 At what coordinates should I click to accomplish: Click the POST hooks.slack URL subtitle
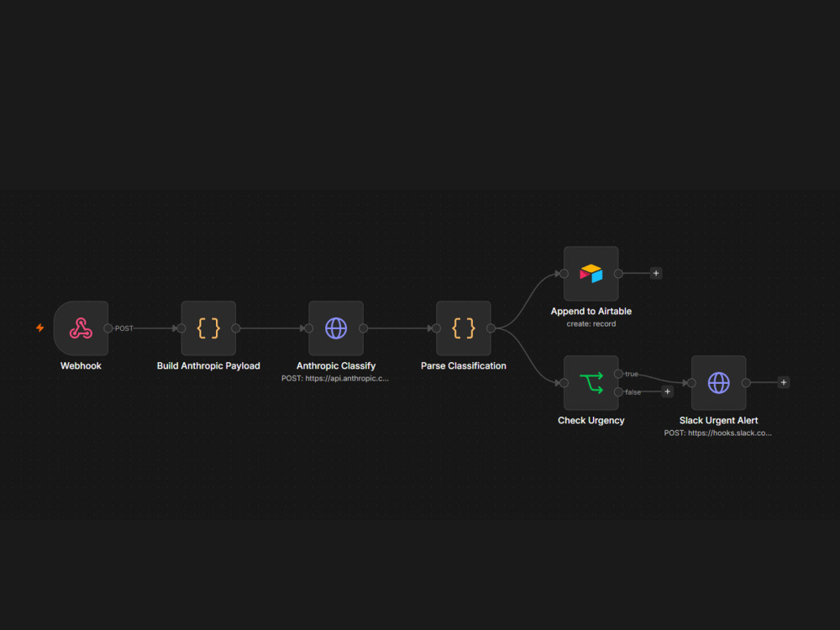tap(718, 433)
